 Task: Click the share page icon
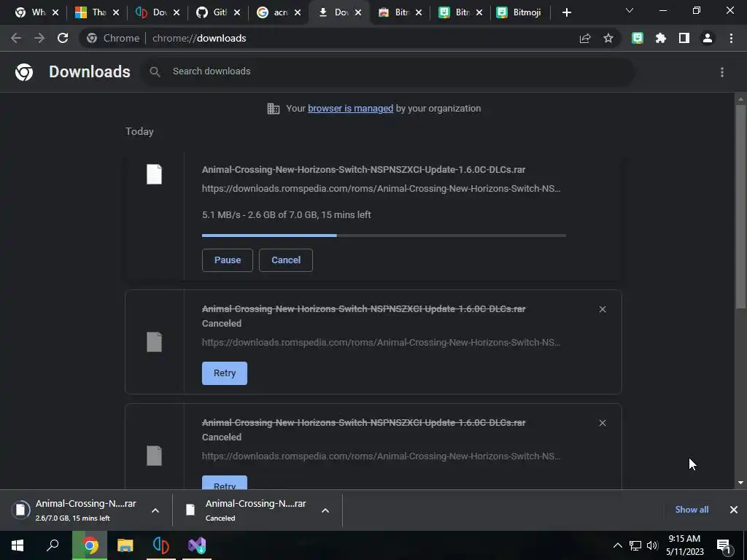[585, 38]
